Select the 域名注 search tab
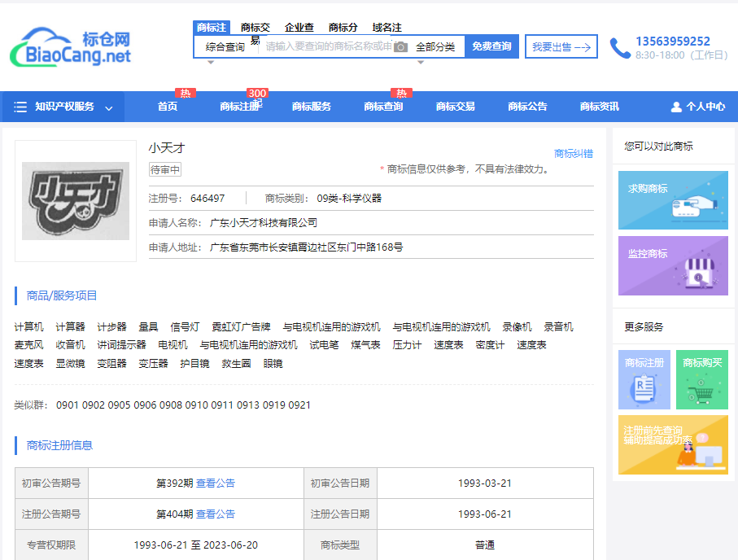The width and height of the screenshot is (738, 560). pos(386,28)
